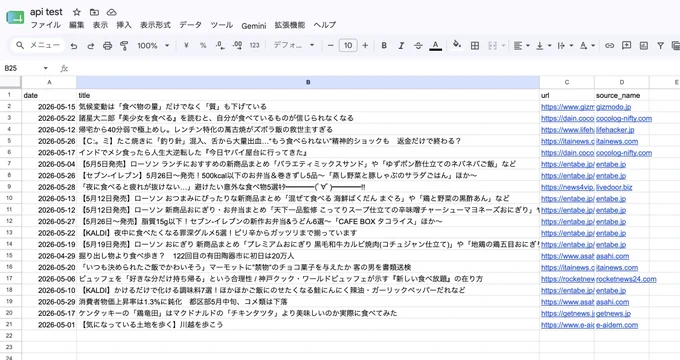Check the cloud save status icon
Screen dimensions: 680x360
[111, 12]
